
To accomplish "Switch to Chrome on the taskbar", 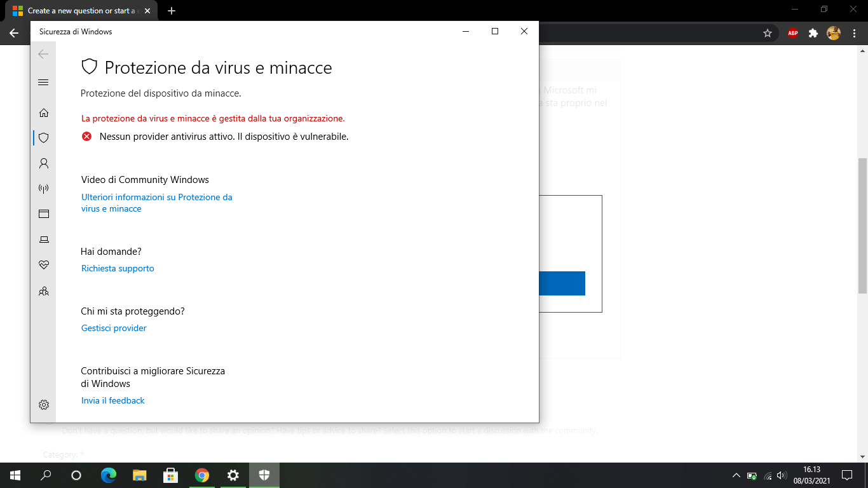I will 202,475.
